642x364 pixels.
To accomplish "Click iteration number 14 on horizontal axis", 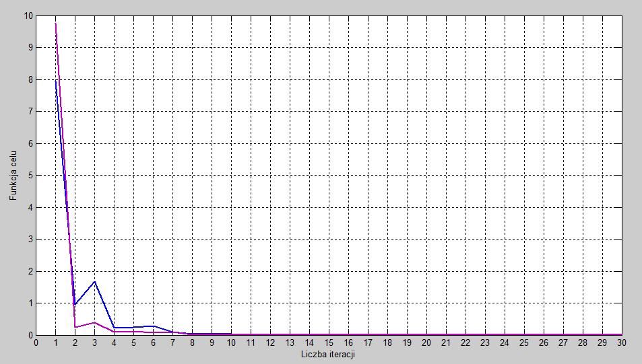I will [309, 343].
